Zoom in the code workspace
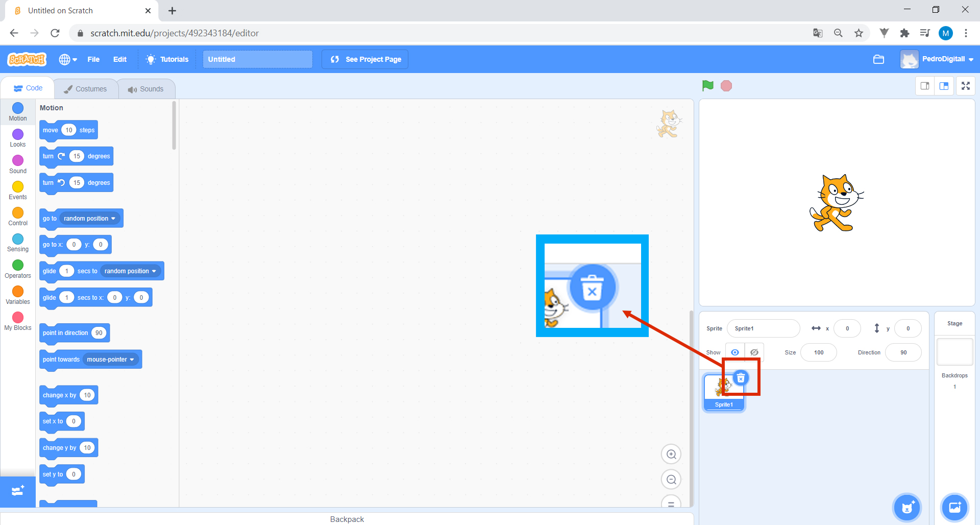 point(671,454)
